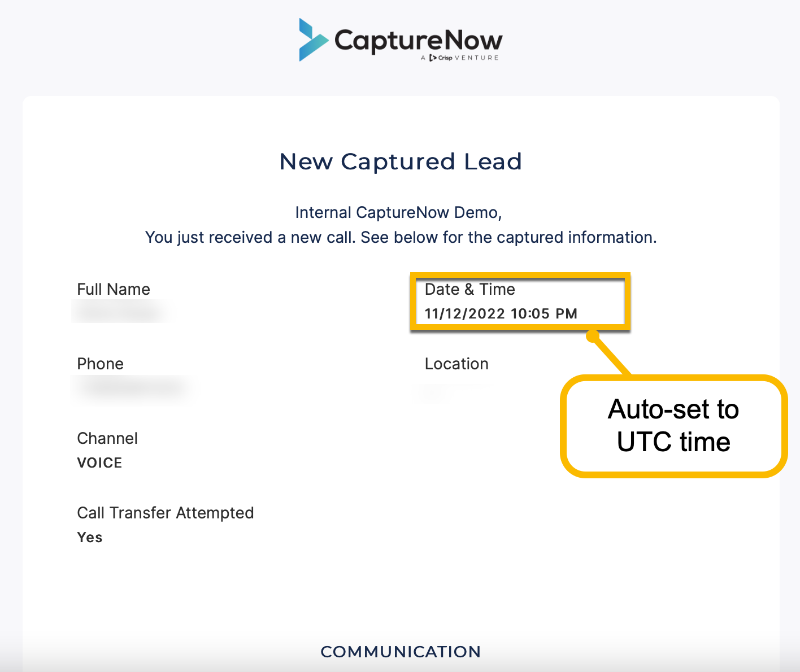Click the Call Transfer Attempted label
This screenshot has width=800, height=672.
click(165, 513)
